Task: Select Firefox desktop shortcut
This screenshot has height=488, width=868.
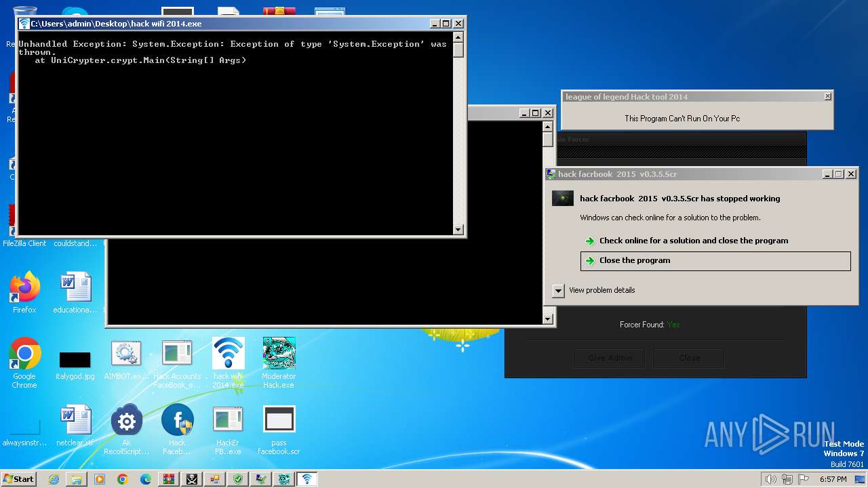Action: (x=24, y=293)
